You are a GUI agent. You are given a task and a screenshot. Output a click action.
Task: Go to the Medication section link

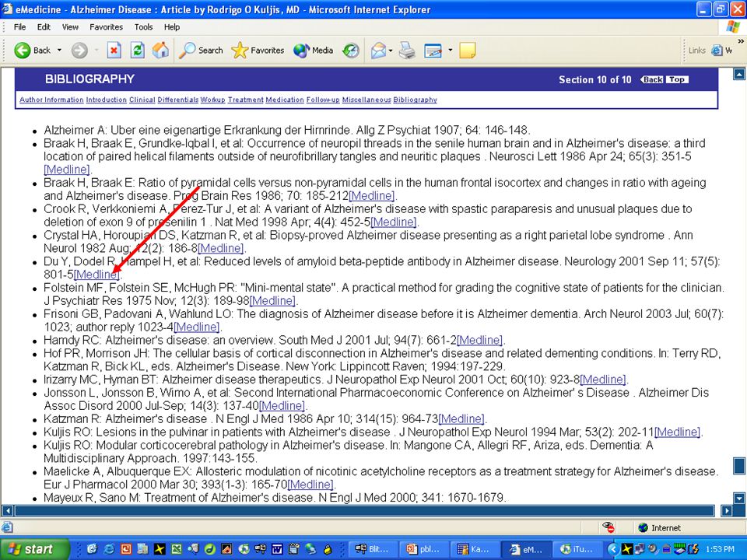click(x=285, y=100)
